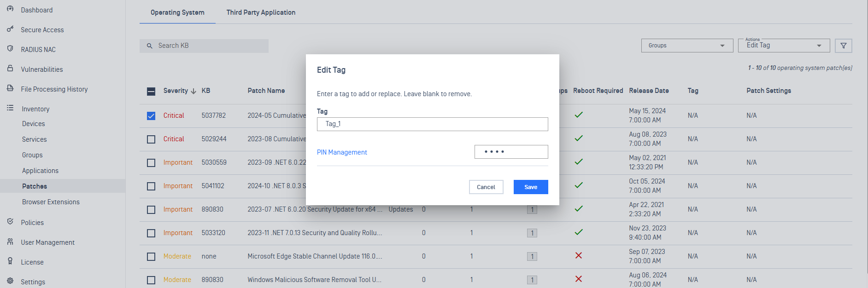Click the Settings gear icon
The width and height of the screenshot is (868, 288).
tap(10, 281)
